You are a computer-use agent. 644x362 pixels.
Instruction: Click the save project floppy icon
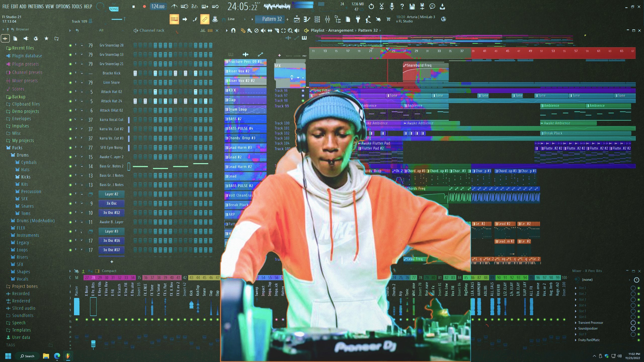pyautogui.click(x=412, y=7)
